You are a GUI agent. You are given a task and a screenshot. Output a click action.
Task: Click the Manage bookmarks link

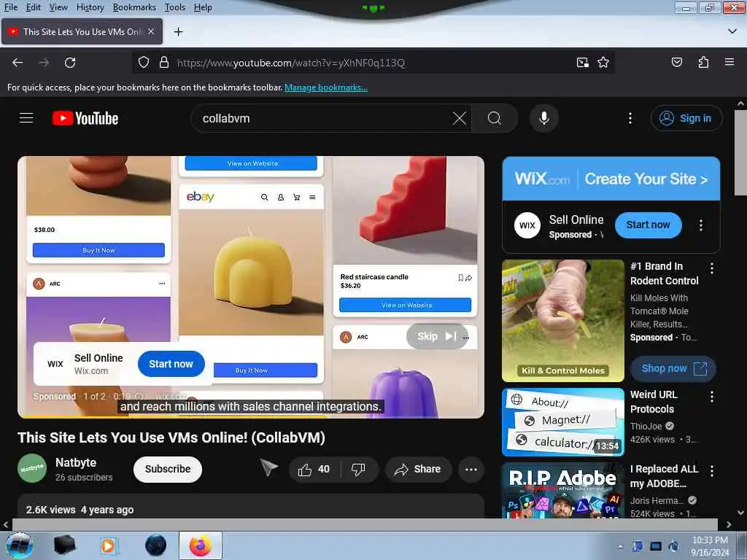coord(326,87)
